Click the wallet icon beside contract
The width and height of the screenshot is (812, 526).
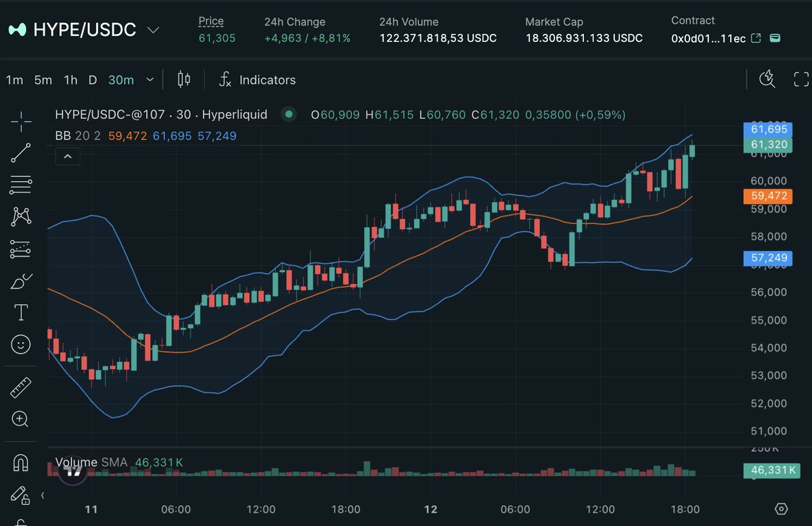pyautogui.click(x=775, y=38)
